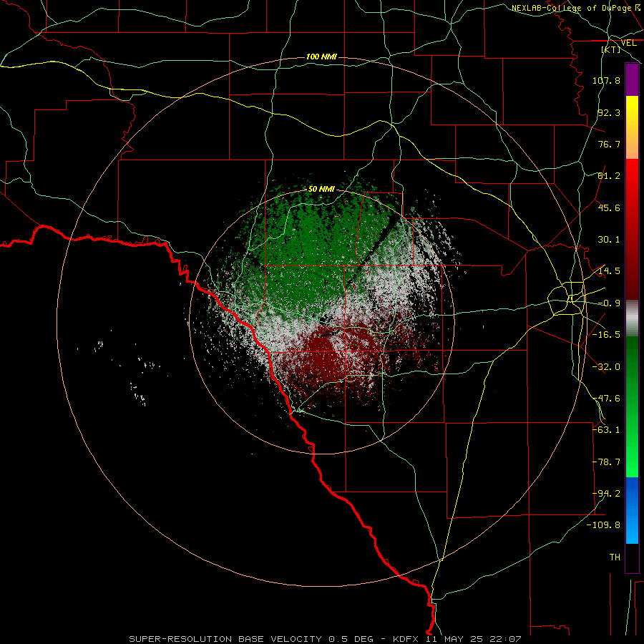This screenshot has height=644, width=644.
Task: Click the 45.6 velocity scale value
Action: coord(609,208)
